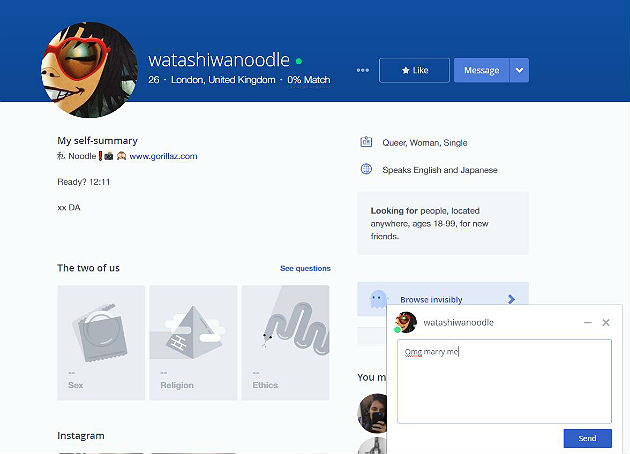Minimize the watashiwanoodle chat window

(x=587, y=323)
